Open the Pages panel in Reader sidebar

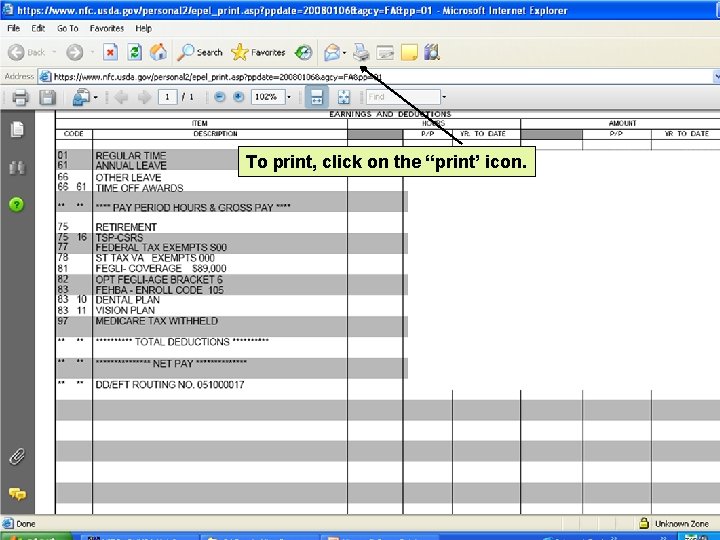tap(17, 129)
